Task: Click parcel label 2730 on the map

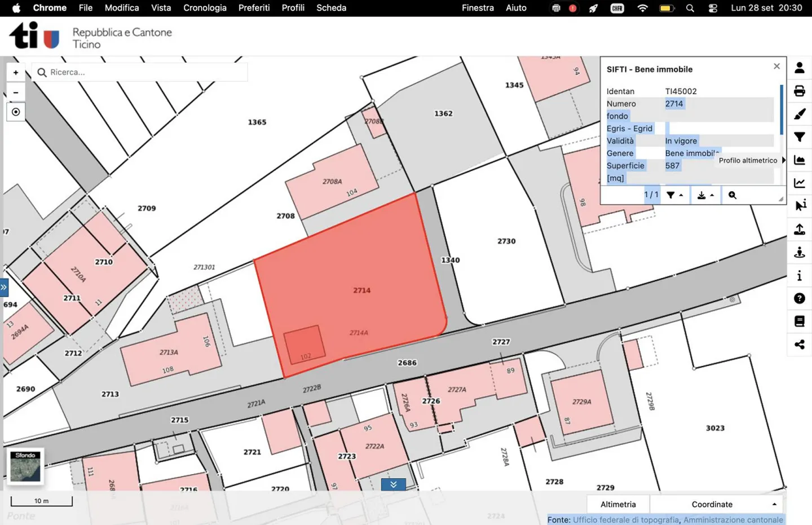Action: point(506,241)
